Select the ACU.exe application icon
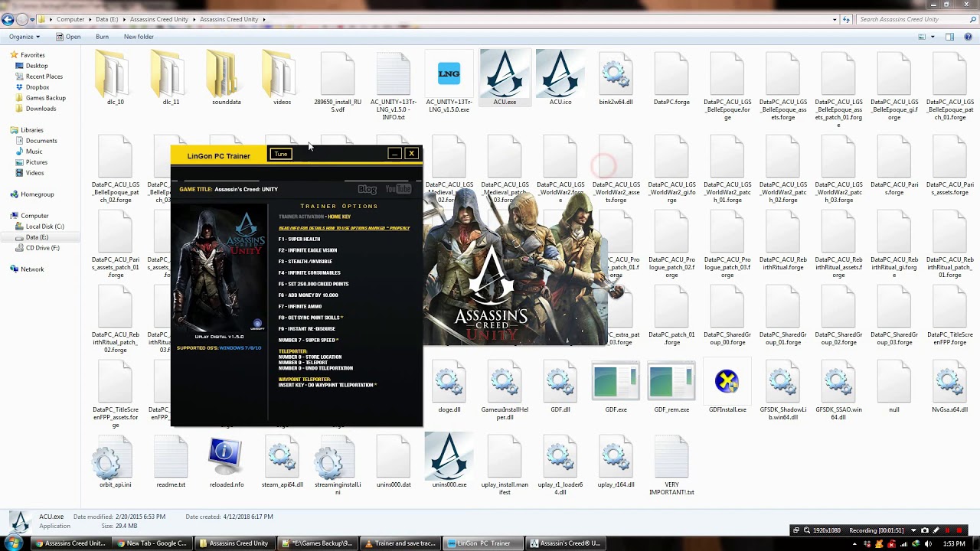 tap(505, 77)
